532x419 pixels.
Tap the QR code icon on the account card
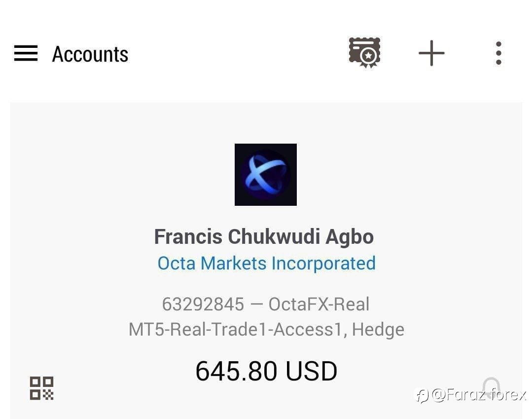[42, 388]
